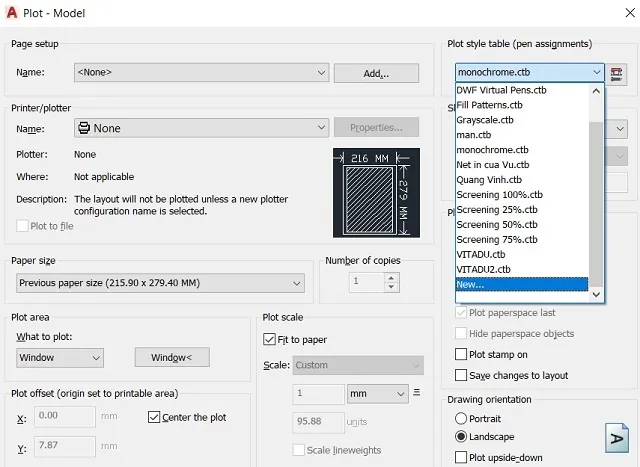Enable Save changes to layout checkbox
640x467 pixels.
461,375
